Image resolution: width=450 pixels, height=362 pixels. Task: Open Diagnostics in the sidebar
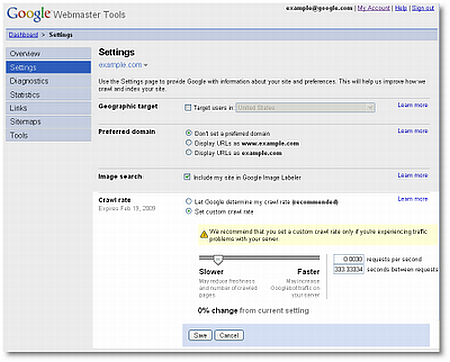(48, 81)
